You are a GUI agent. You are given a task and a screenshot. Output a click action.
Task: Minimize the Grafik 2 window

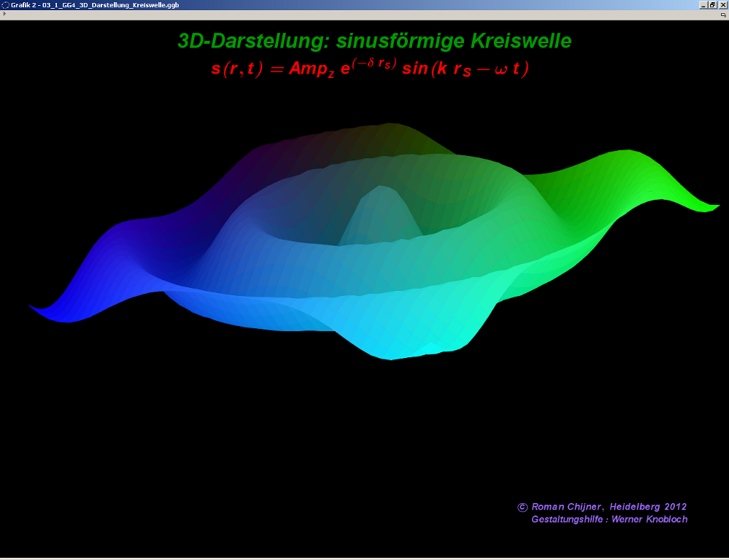(x=703, y=4)
